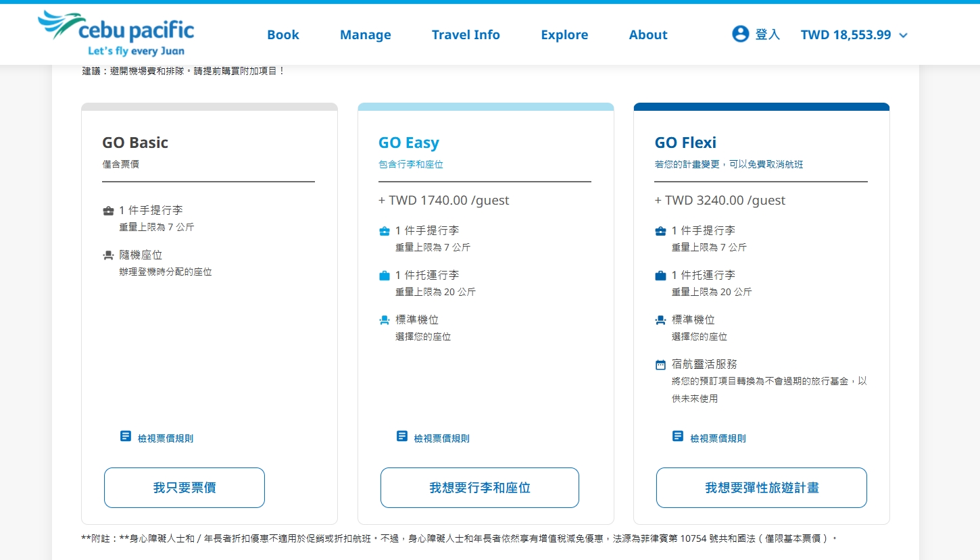Viewport: 980px width, 560px height.
Task: Select 我想要行李和座位 for GO Easy
Action: click(479, 487)
